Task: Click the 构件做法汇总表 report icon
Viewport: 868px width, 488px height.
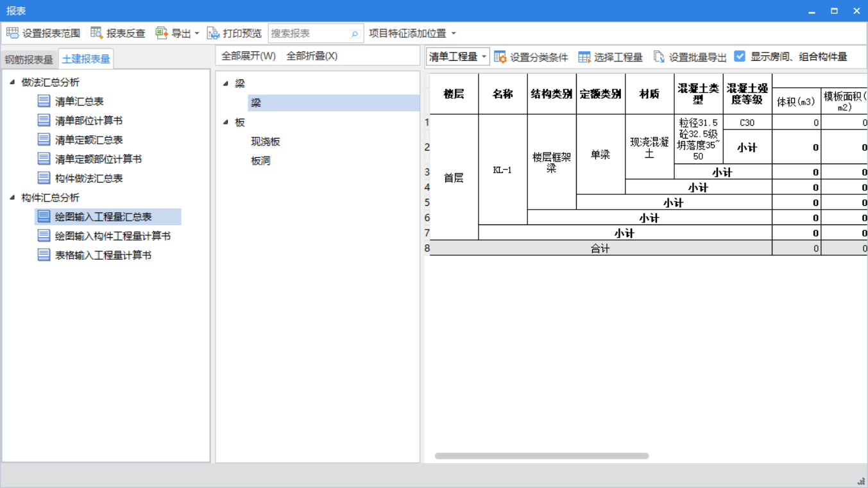Action: pyautogui.click(x=44, y=178)
